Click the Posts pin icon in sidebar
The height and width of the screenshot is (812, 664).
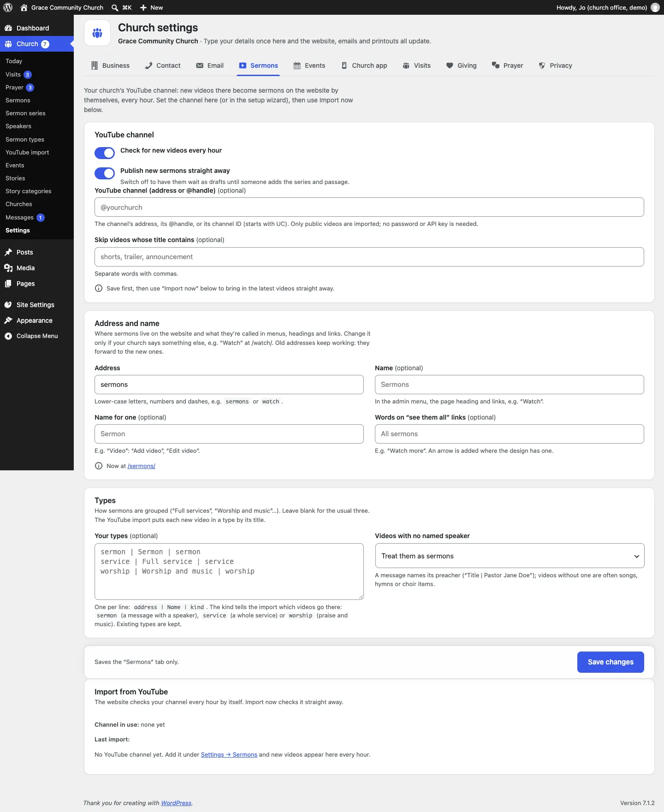(8, 252)
